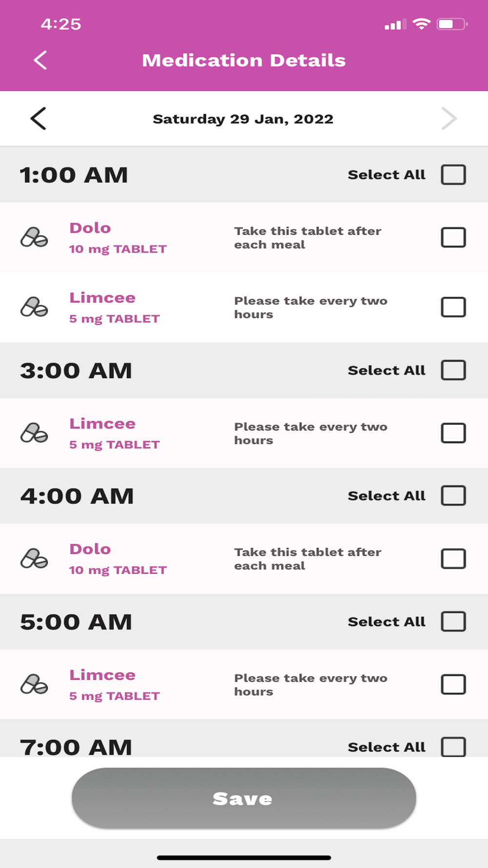Tap pill icon for 3:00 AM Limcee
488x868 pixels.
34,433
